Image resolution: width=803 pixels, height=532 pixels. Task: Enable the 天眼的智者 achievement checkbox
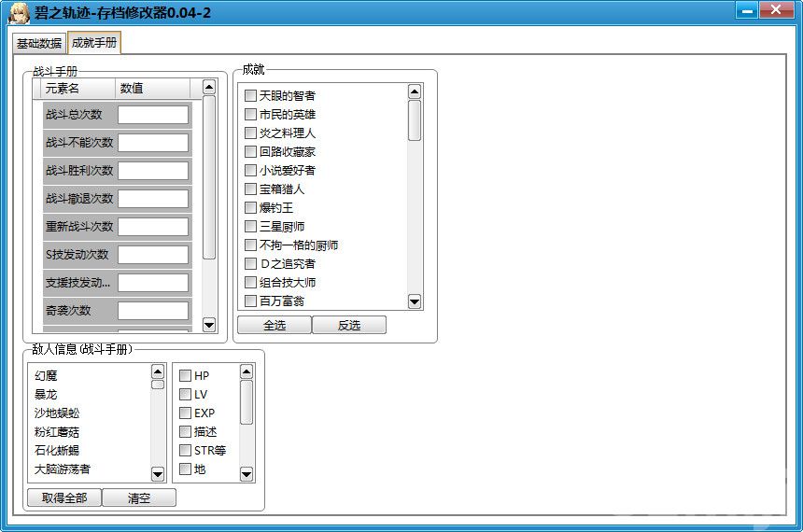coord(250,96)
